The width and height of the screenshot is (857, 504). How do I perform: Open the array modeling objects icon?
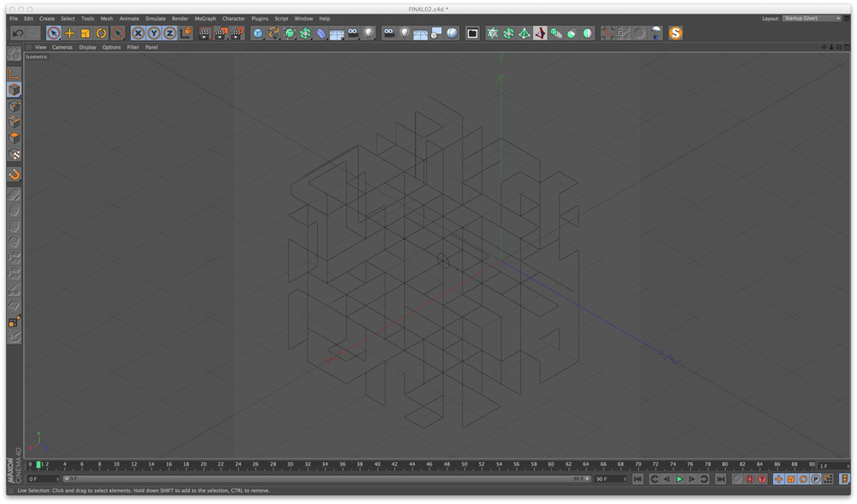pyautogui.click(x=305, y=33)
